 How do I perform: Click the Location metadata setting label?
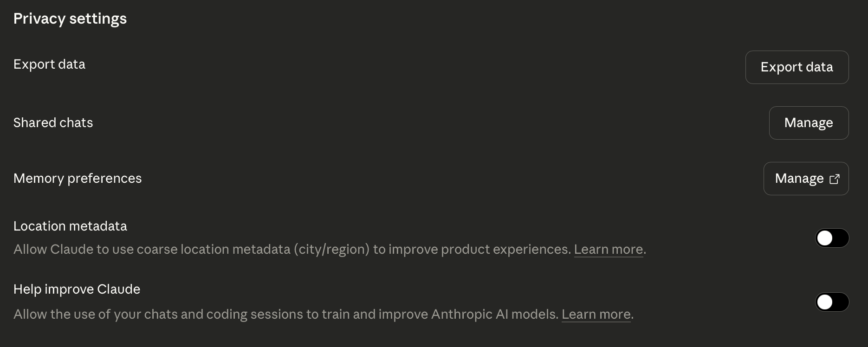70,226
